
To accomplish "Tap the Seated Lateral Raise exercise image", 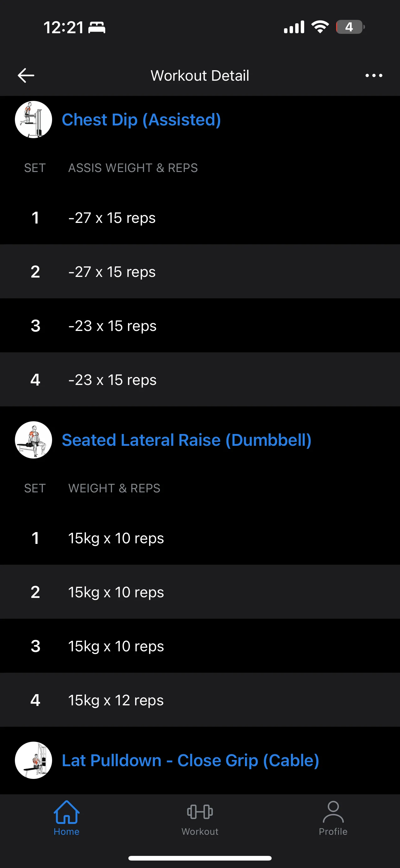I will coord(33,440).
